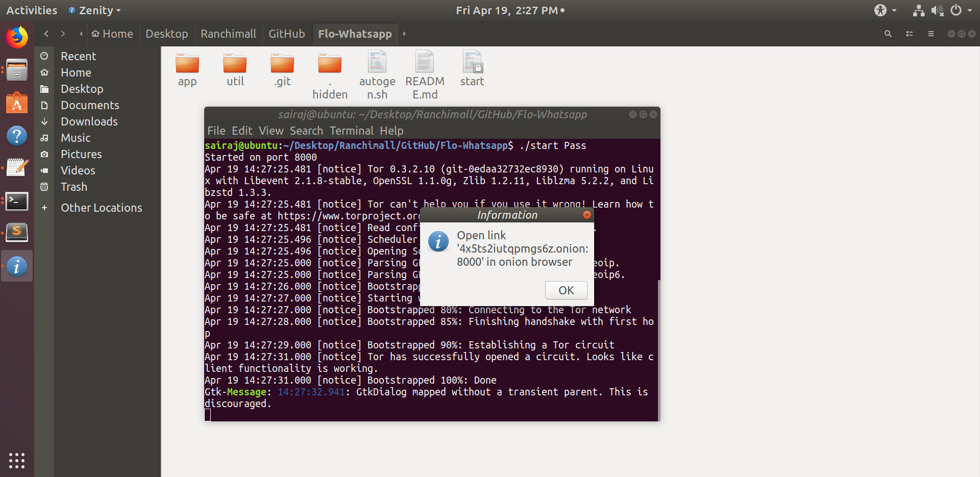The width and height of the screenshot is (980, 477).
Task: Open the Files hamburger menu
Action: pos(930,34)
